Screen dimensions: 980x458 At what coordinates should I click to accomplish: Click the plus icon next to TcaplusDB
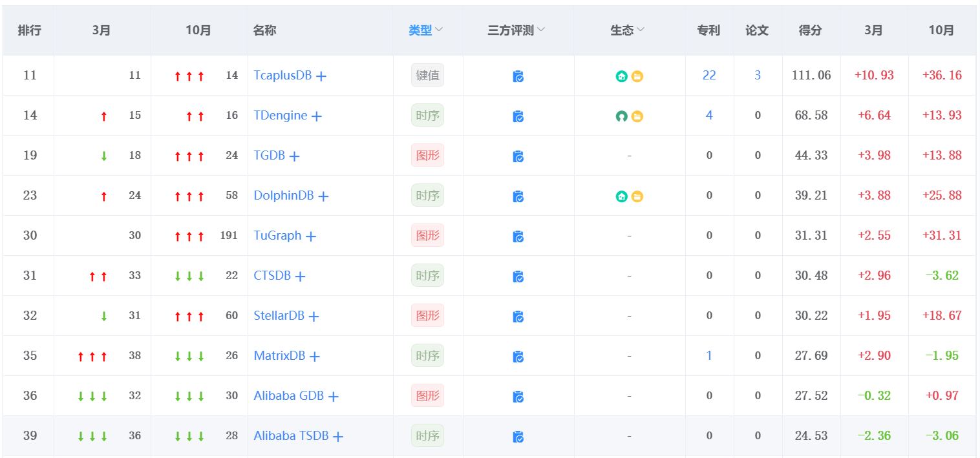click(322, 76)
